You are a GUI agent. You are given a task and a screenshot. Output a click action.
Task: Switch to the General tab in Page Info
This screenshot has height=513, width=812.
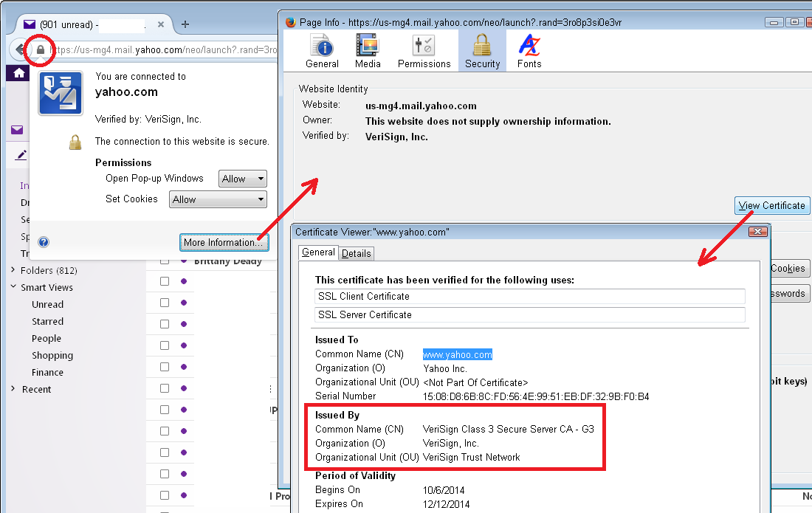[322, 51]
